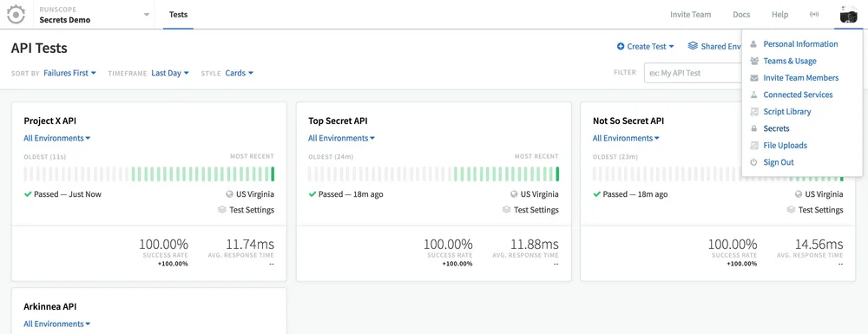
Task: Open Test Settings for Project X API
Action: point(252,210)
